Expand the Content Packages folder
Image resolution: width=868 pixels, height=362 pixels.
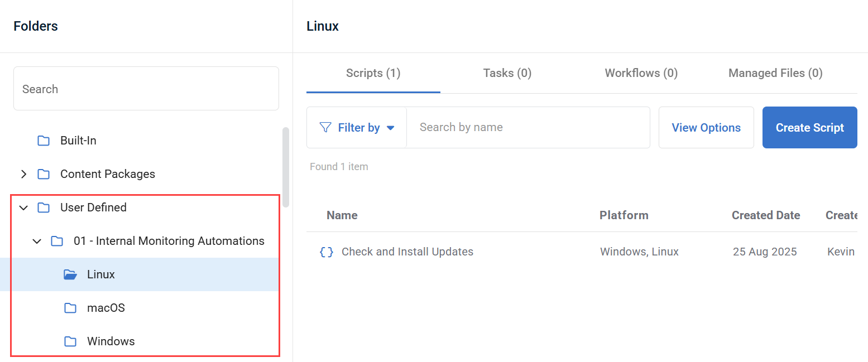point(23,174)
